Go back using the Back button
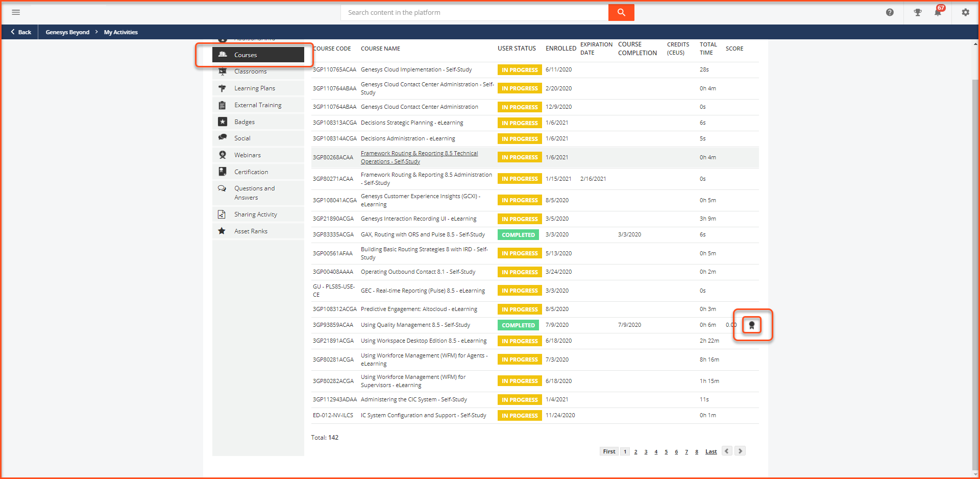The image size is (980, 479). [x=20, y=32]
